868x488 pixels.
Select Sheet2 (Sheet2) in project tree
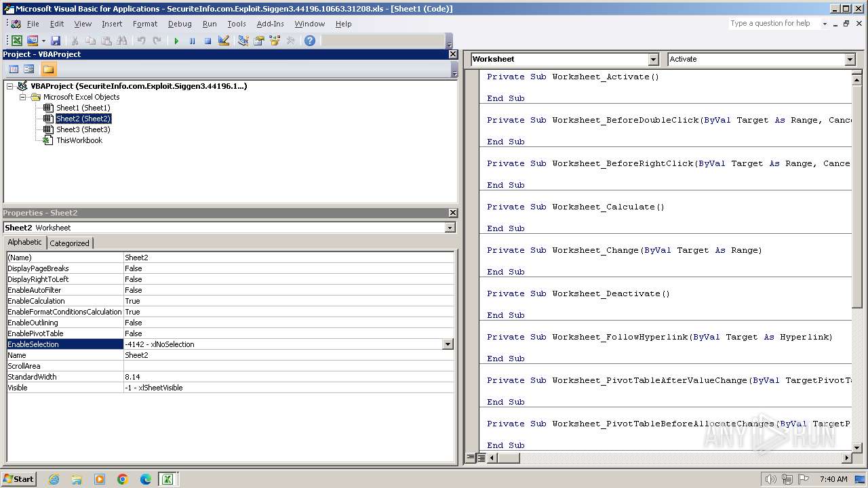(83, 119)
